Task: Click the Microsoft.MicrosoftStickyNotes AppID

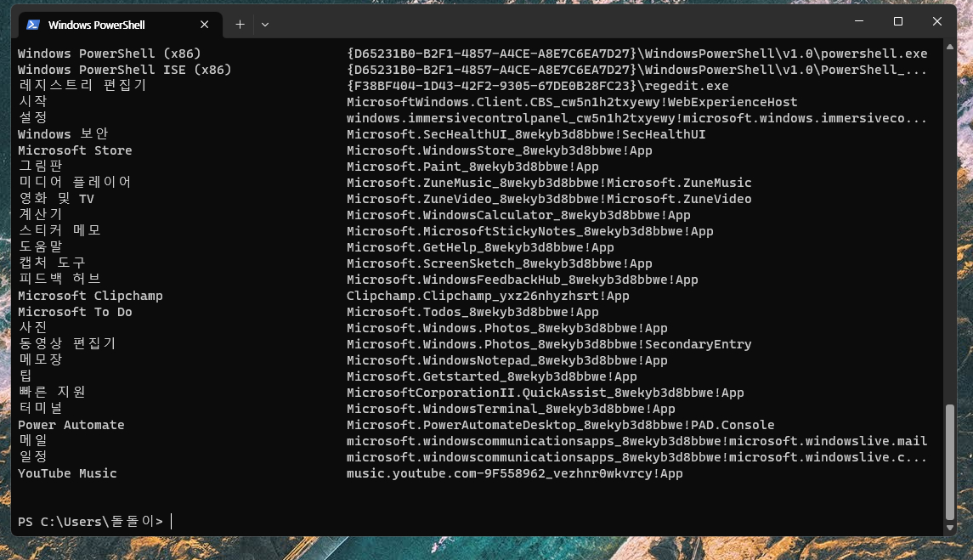Action: (x=530, y=231)
